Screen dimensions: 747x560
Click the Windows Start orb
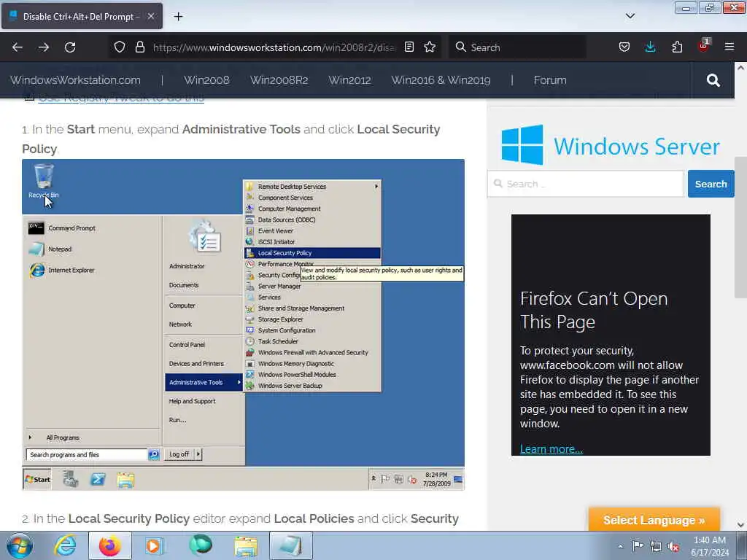click(20, 545)
